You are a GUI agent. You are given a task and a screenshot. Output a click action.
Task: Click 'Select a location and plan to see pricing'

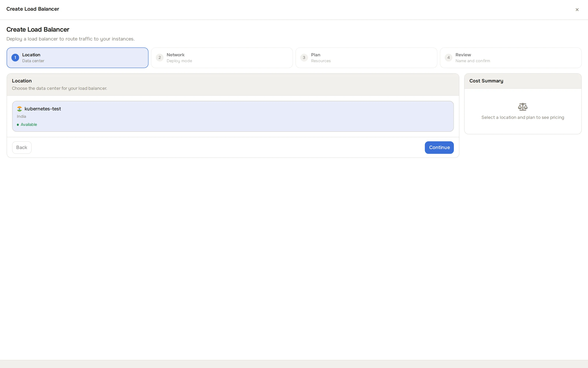(523, 118)
